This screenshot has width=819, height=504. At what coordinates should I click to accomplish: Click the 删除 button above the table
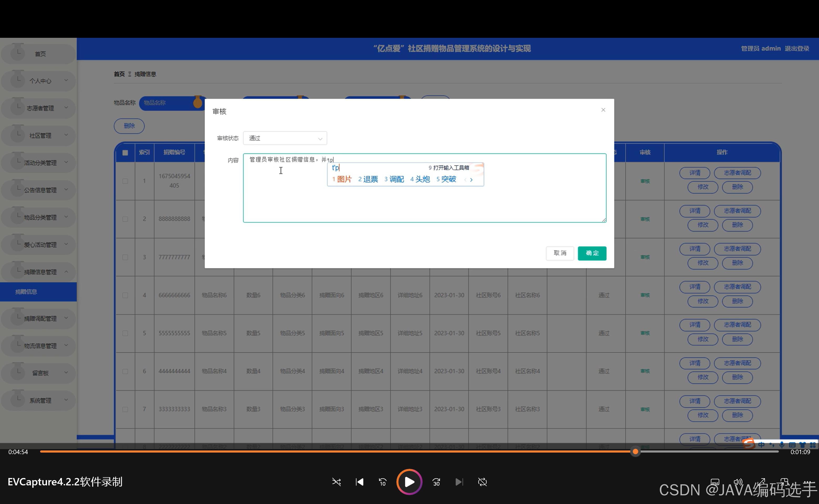coord(129,126)
